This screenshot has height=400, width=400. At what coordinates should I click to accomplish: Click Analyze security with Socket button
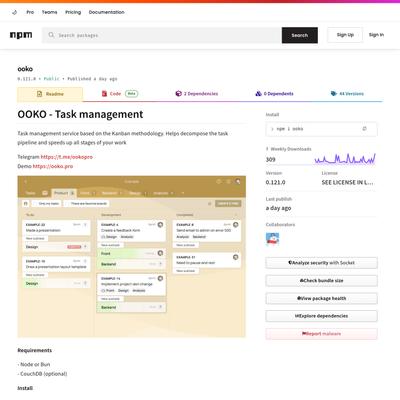[321, 263]
